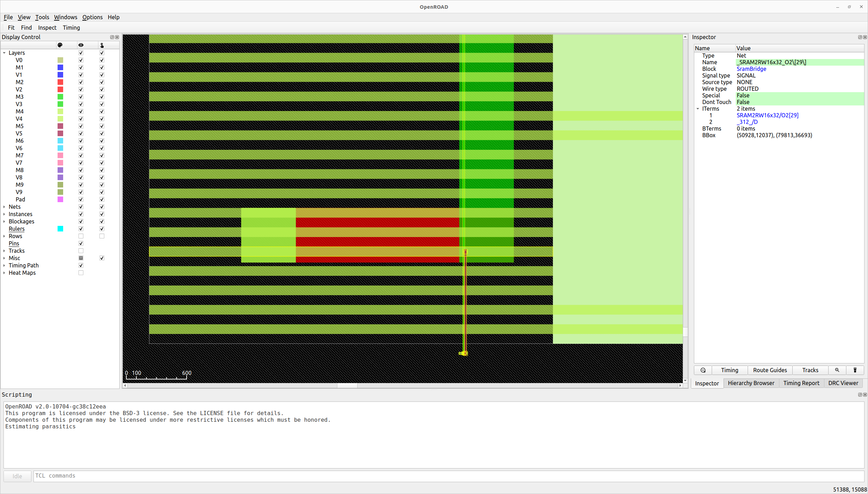868x494 pixels.
Task: Expand the Nets tree item
Action: point(4,207)
